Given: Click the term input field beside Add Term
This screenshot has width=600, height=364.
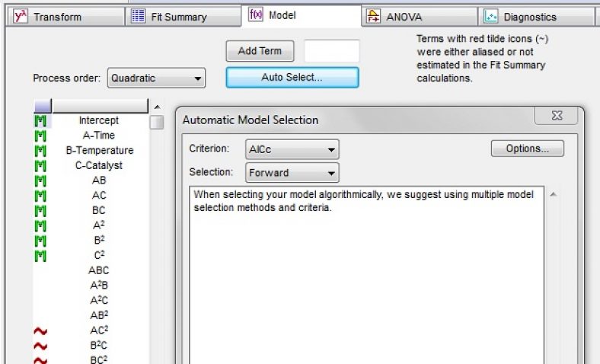Looking at the screenshot, I should [331, 51].
